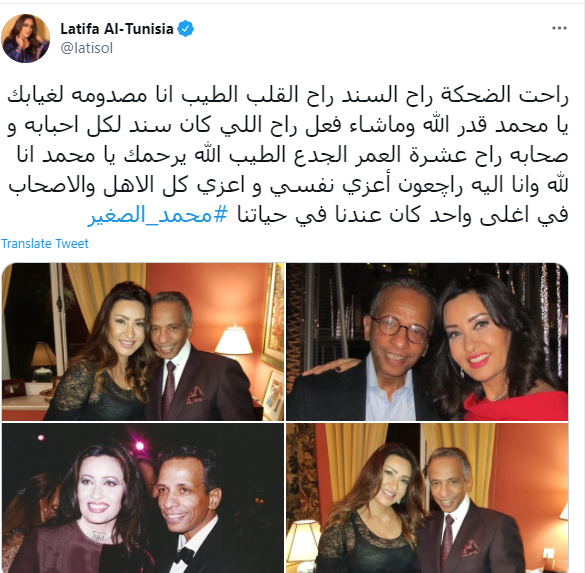Open the bottom-left photo with tuxedo man

coord(143,498)
